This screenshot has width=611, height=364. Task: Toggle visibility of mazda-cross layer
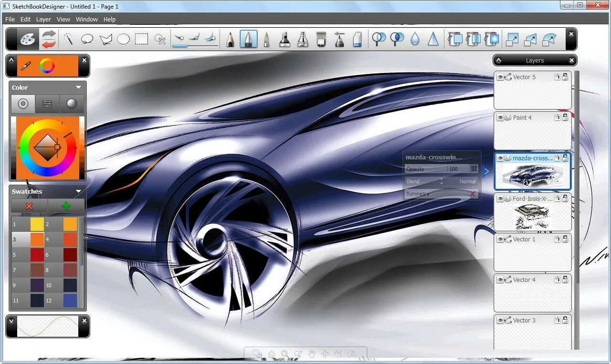click(500, 158)
